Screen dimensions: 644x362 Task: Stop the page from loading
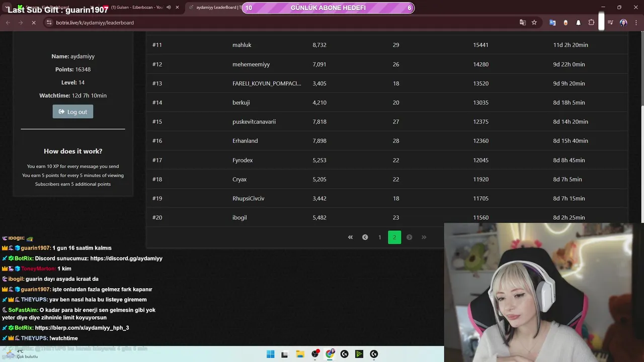(34, 23)
